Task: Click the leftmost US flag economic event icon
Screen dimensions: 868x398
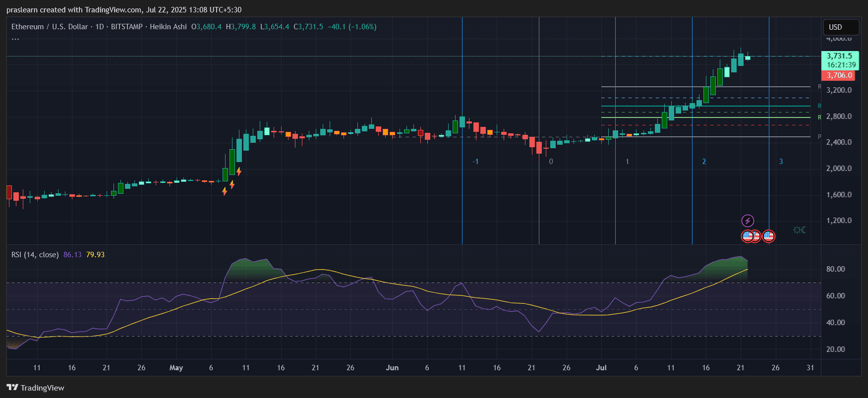Action: [x=747, y=236]
